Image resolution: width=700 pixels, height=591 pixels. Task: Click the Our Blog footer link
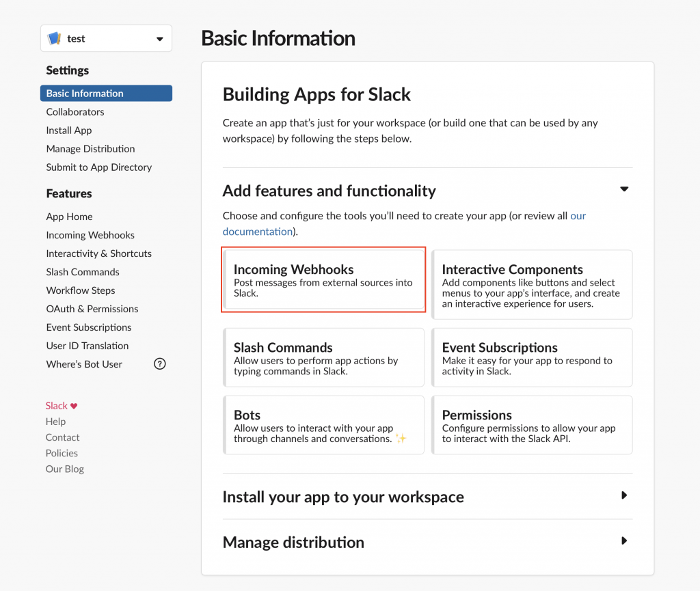[x=65, y=469]
